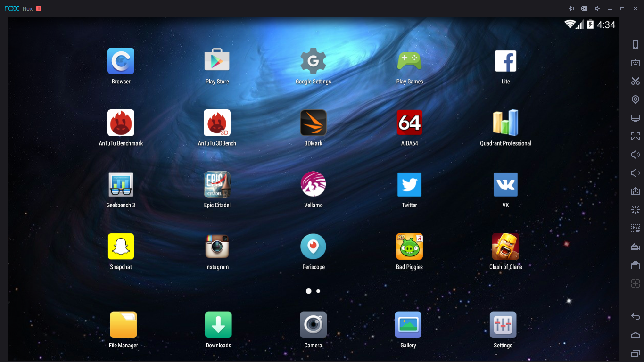Start AnTuTu Benchmark
Screen dimensions: 644x362
point(121,123)
